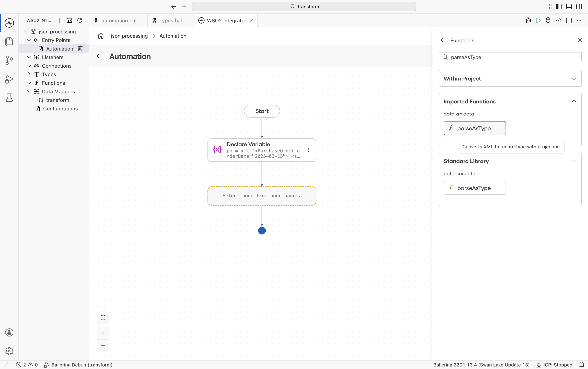This screenshot has height=369, width=588.
Task: Delete the Automation entry point
Action: 80,49
